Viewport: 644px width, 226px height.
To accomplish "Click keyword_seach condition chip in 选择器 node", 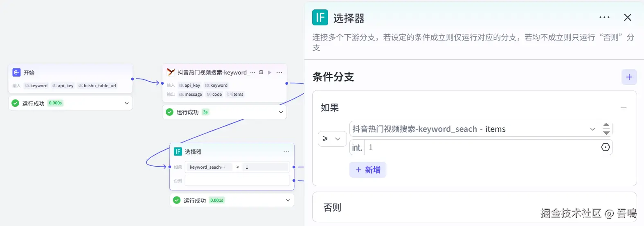I will pos(209,167).
